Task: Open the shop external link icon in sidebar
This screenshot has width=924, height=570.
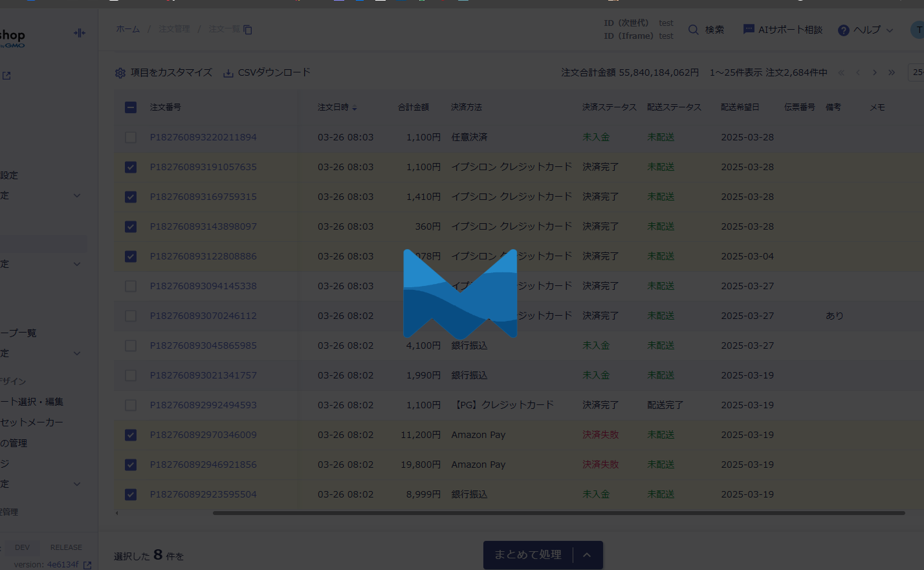Action: (x=6, y=76)
